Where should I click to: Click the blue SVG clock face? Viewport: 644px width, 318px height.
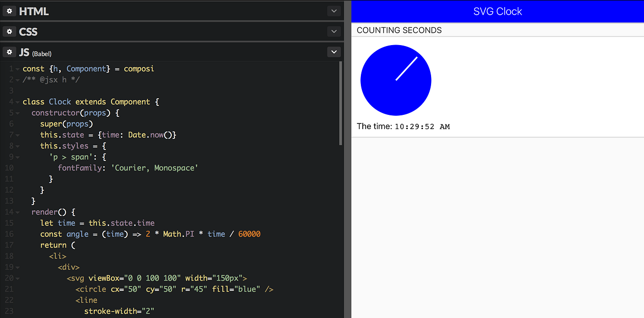pos(396,80)
